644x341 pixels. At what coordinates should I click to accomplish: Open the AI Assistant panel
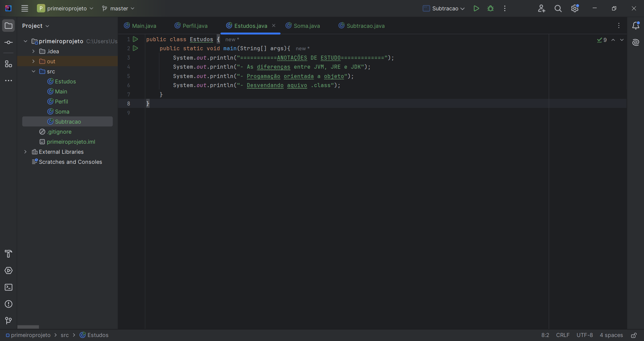pyautogui.click(x=636, y=43)
